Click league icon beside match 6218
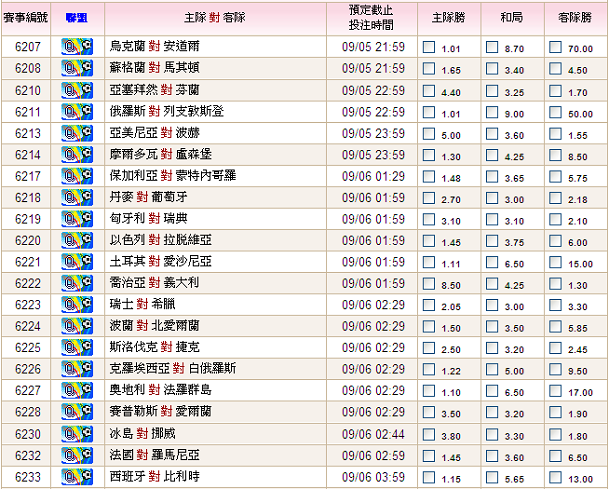 [x=77, y=197]
